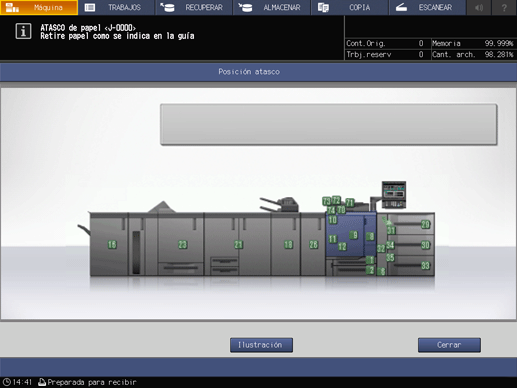Click the Cerrar button
The height and width of the screenshot is (388, 517).
[449, 345]
